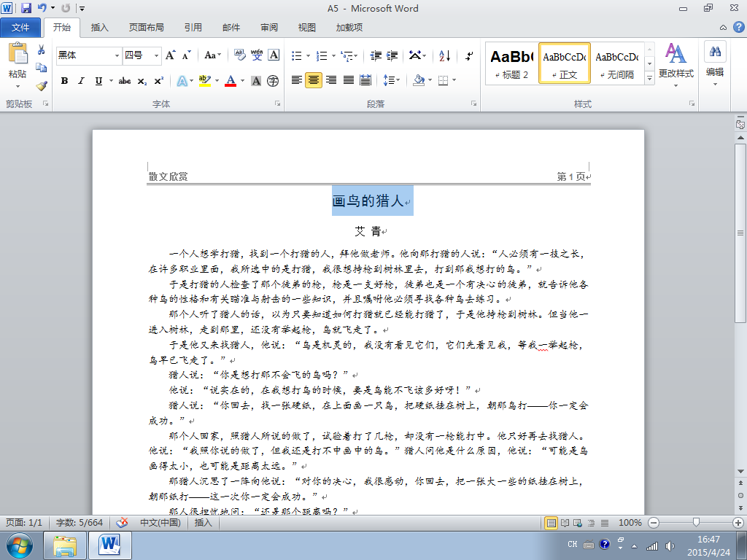This screenshot has width=747, height=560.
Task: Expand the styles gallery More arrow
Action: (649, 79)
